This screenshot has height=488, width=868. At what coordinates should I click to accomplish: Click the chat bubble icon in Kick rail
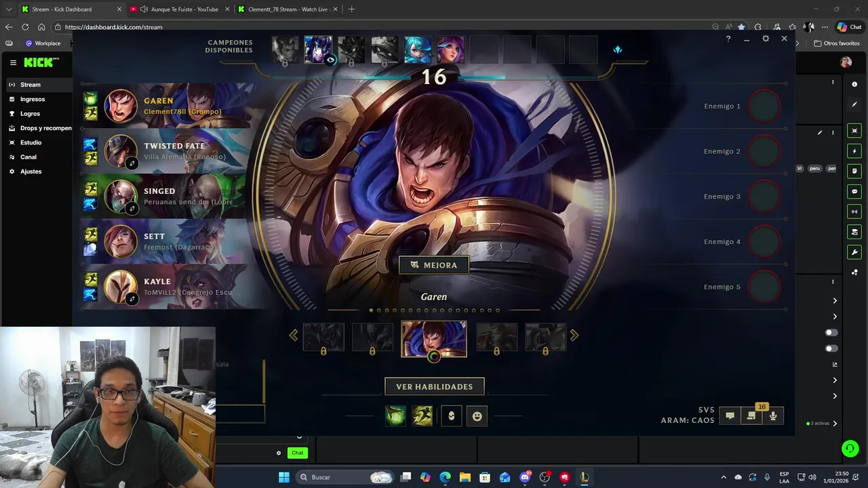click(x=854, y=192)
